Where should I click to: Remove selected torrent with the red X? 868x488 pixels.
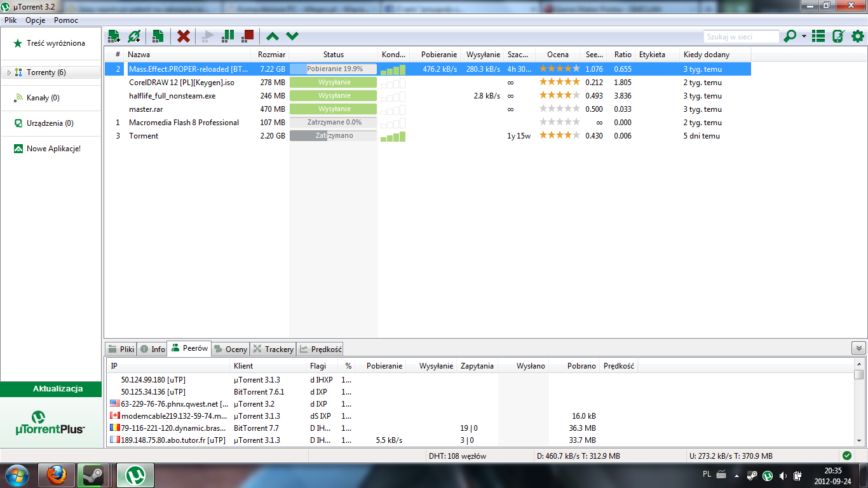coord(184,36)
